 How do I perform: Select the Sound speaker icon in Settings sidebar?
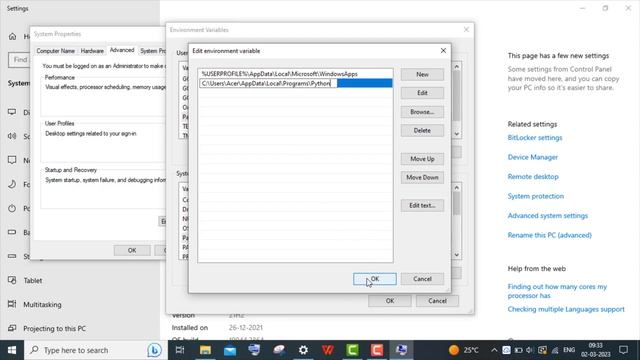[x=12, y=136]
